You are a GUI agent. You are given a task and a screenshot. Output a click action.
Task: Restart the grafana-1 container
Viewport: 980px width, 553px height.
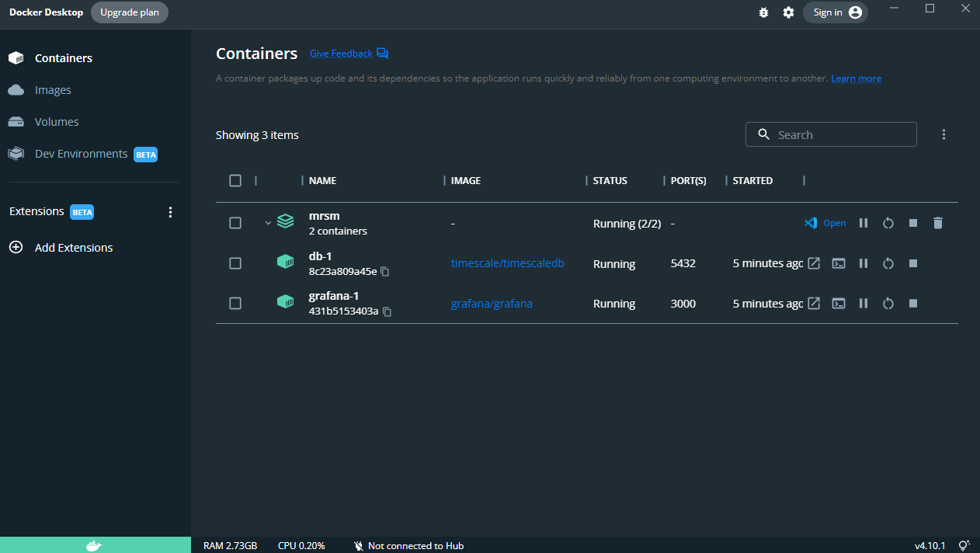coord(888,303)
